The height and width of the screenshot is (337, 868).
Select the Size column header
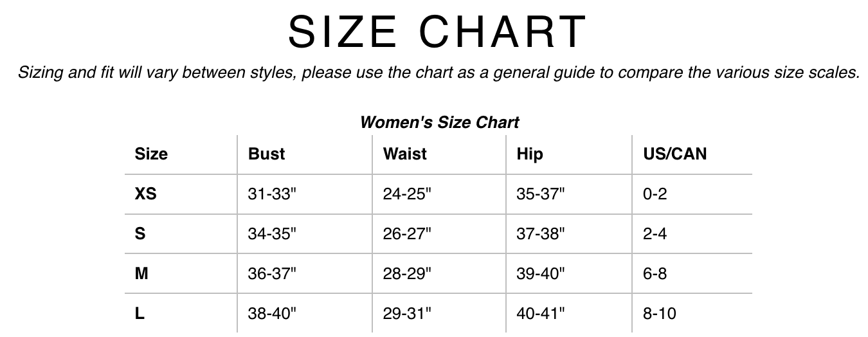pyautogui.click(x=151, y=154)
